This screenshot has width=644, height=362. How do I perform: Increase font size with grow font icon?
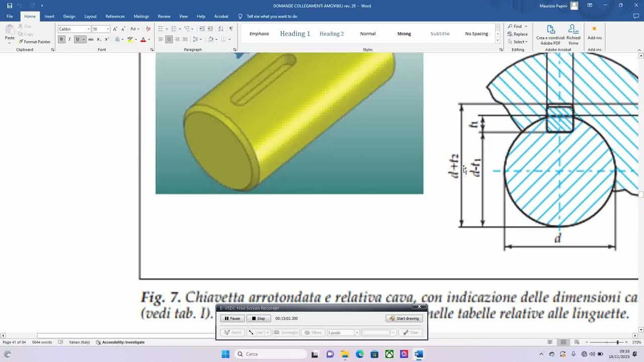115,29
